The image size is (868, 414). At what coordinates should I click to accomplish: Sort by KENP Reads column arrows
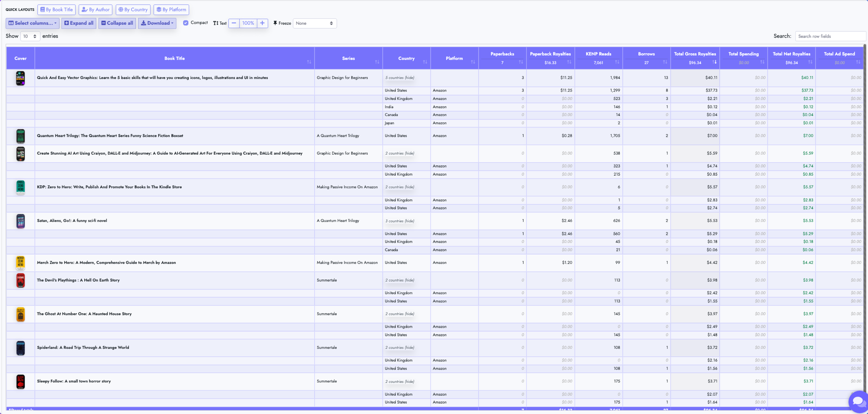click(x=617, y=62)
